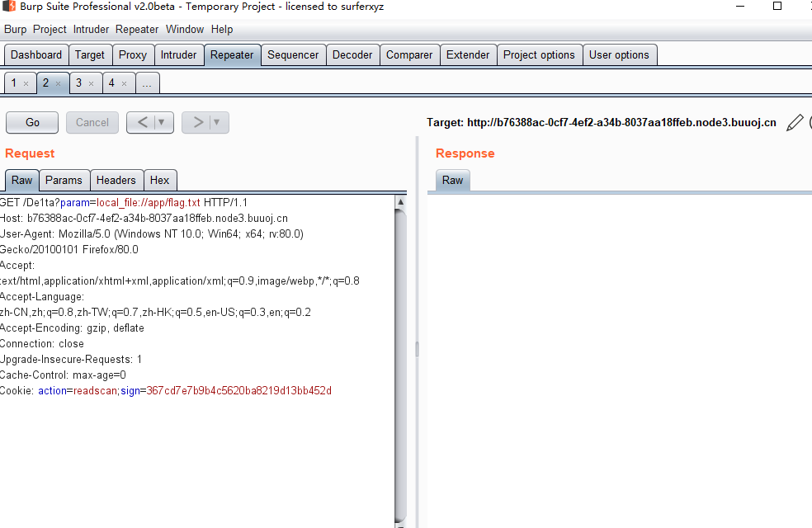Select repeater sub-tab 4
812x528 pixels.
tap(111, 82)
